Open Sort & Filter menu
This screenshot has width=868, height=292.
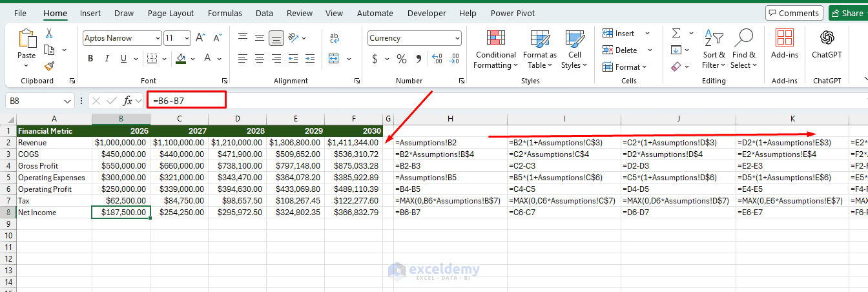[714, 50]
